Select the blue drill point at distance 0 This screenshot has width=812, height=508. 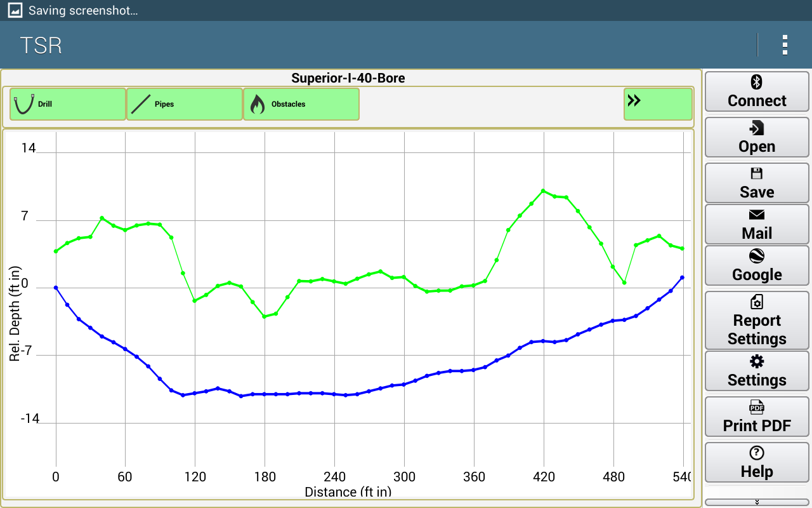(56, 288)
